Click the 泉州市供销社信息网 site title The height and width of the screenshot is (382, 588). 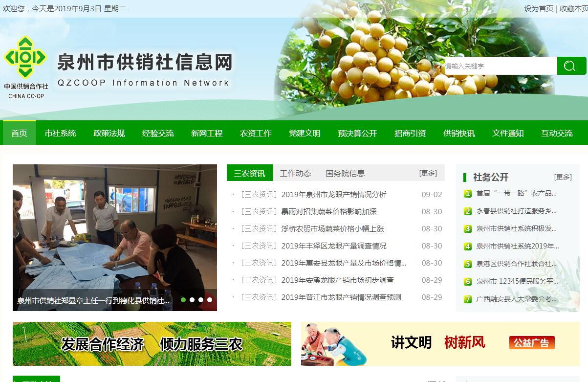[x=145, y=62]
